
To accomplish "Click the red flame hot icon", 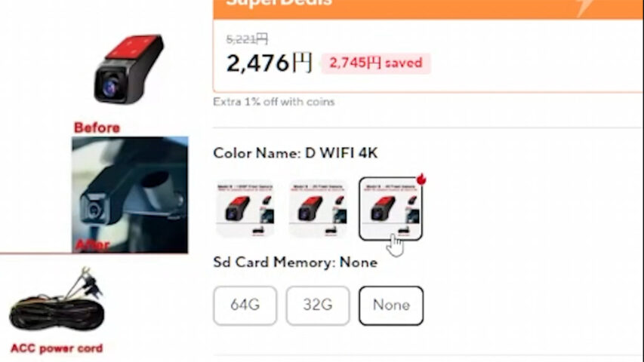I will pyautogui.click(x=421, y=179).
